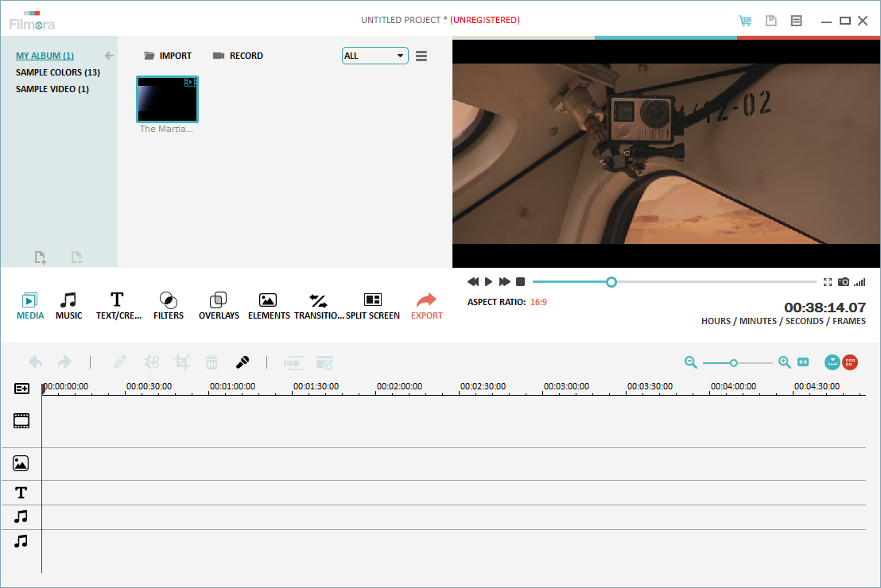Viewport: 881px width, 588px height.
Task: Collapse the album panel with arrow
Action: (110, 56)
